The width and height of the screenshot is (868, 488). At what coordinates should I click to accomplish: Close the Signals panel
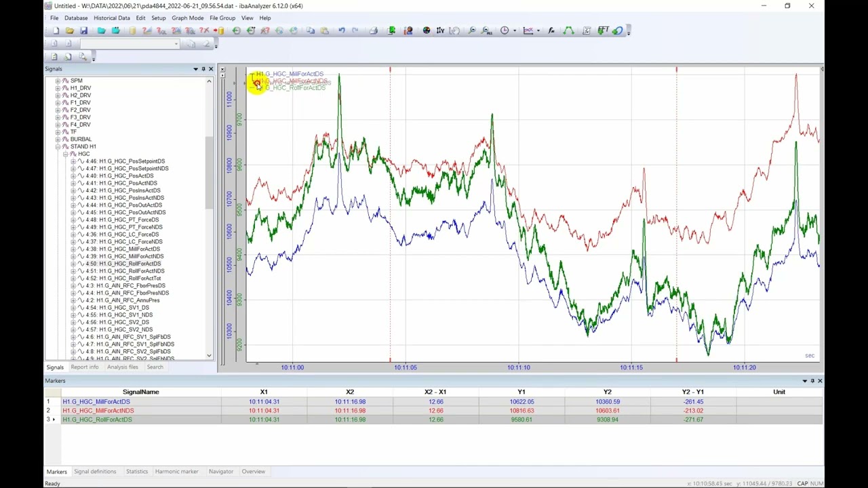(x=210, y=69)
